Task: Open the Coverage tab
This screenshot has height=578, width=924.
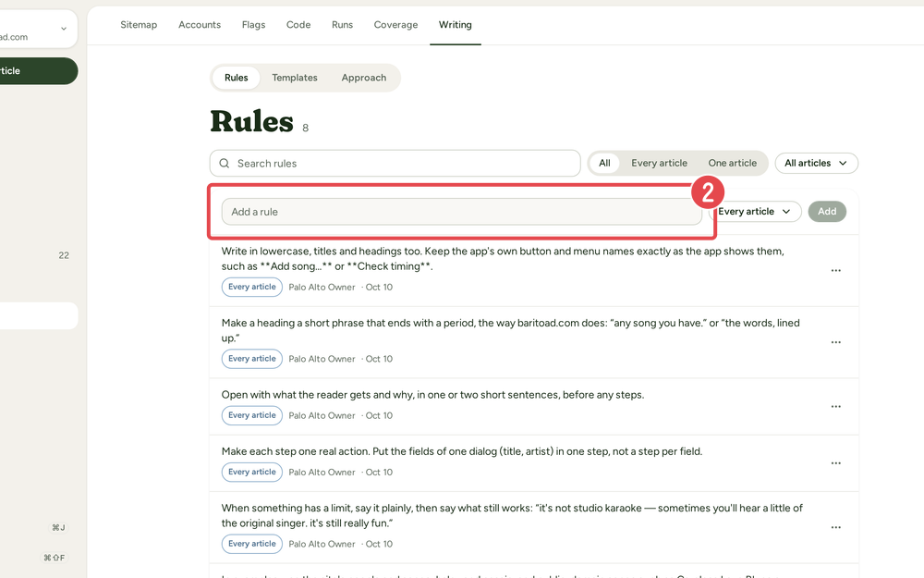Action: point(395,25)
